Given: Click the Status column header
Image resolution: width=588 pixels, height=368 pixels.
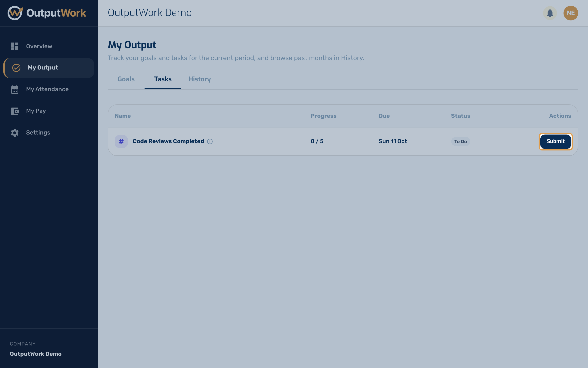Looking at the screenshot, I should [460, 116].
